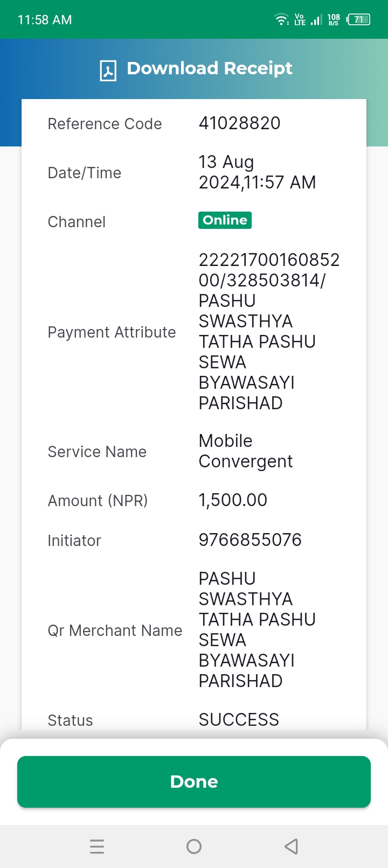Tap the Qr Merchant Name value
Image resolution: width=388 pixels, height=868 pixels.
pyautogui.click(x=257, y=630)
